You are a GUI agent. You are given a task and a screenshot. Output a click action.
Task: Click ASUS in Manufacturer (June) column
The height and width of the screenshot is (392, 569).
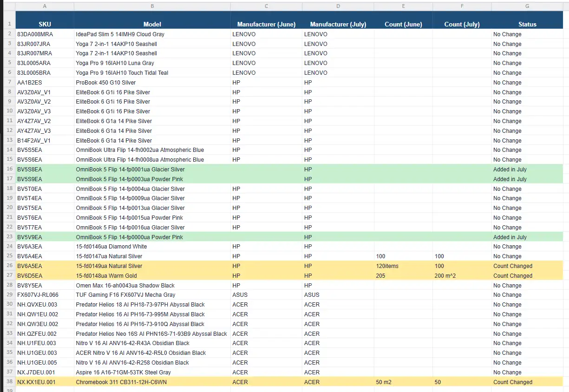[x=266, y=295]
